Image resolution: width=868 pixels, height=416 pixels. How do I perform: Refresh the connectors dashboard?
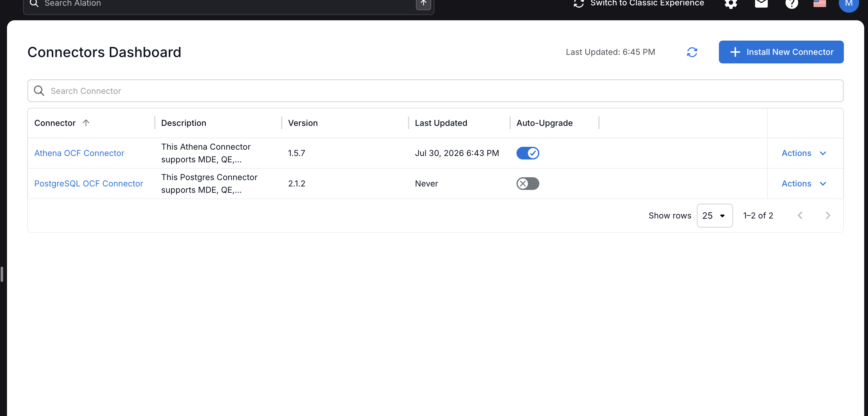pos(692,52)
